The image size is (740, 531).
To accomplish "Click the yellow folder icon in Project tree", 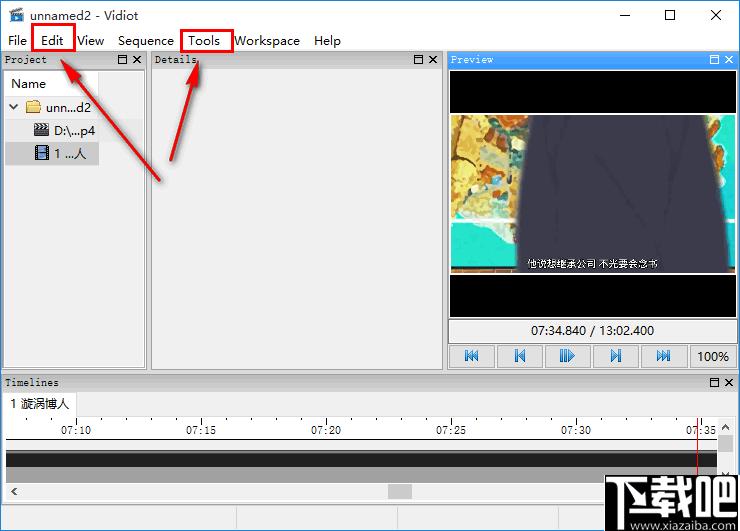I will (x=33, y=107).
